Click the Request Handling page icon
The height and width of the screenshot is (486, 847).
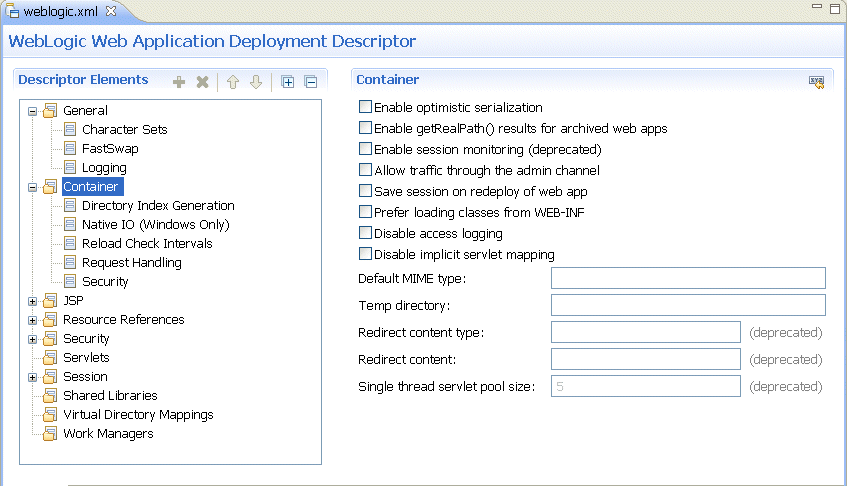click(x=70, y=262)
